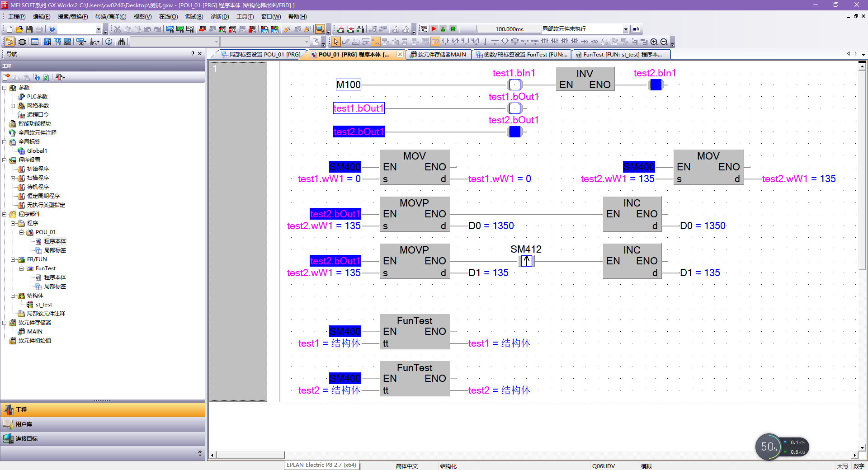
Task: Select the M100 input variable in the ladder
Action: 348,85
